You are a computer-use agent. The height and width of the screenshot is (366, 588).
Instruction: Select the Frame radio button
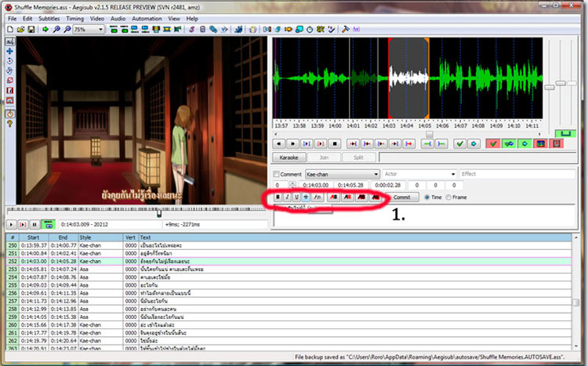[448, 197]
